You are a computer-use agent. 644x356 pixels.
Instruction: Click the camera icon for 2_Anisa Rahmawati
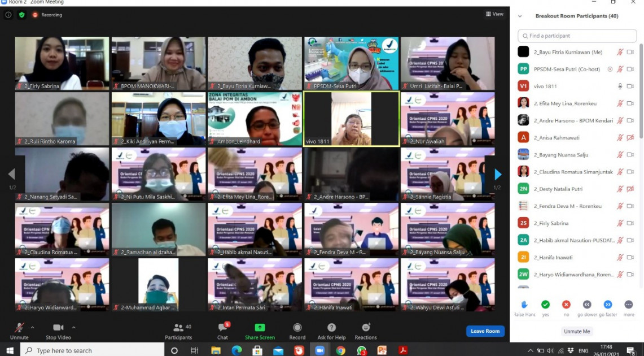630,138
